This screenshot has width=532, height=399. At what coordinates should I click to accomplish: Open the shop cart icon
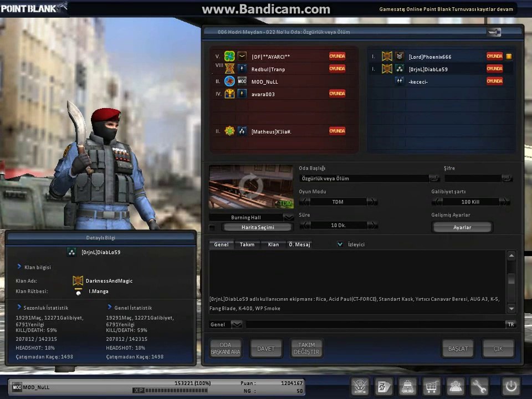coord(431,386)
